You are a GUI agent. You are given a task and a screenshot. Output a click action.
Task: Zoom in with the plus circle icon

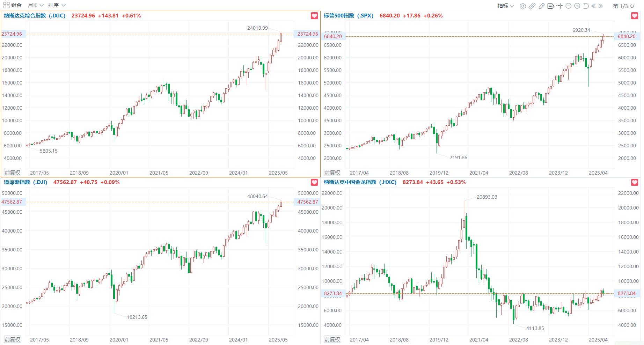click(577, 6)
